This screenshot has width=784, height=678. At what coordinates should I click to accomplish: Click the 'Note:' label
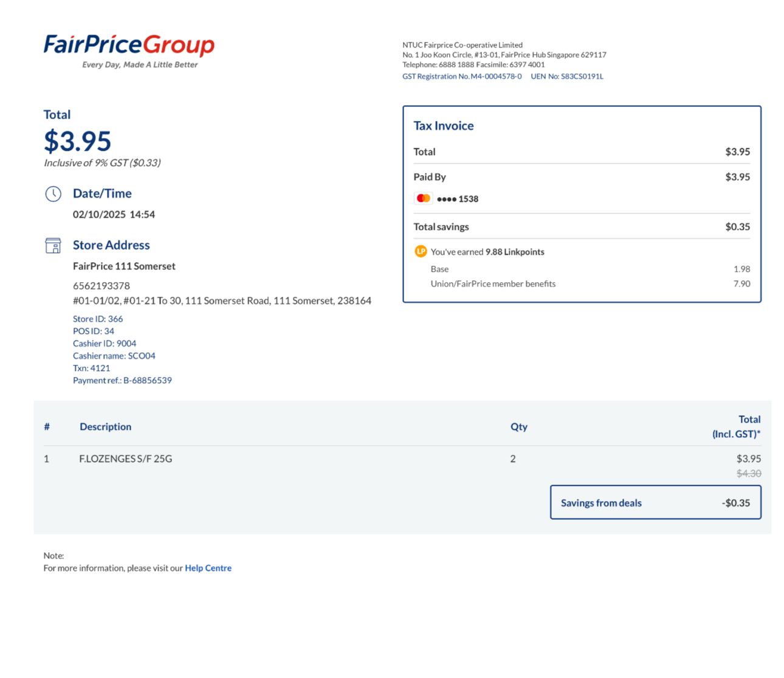pyautogui.click(x=53, y=556)
